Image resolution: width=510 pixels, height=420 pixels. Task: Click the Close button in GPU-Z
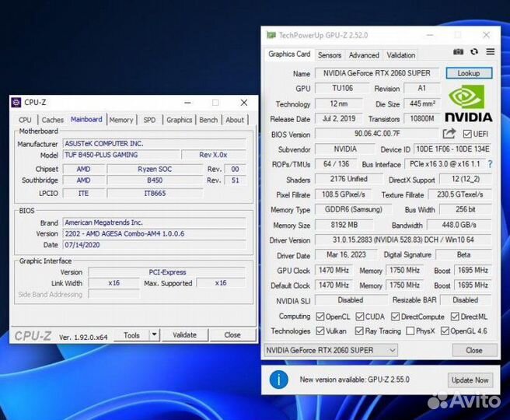click(474, 350)
